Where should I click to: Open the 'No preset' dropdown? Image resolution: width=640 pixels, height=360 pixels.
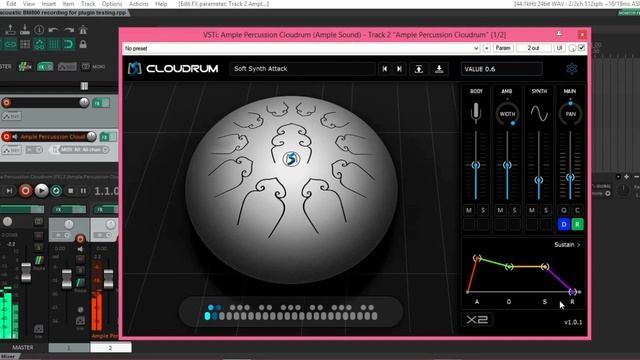click(x=301, y=48)
